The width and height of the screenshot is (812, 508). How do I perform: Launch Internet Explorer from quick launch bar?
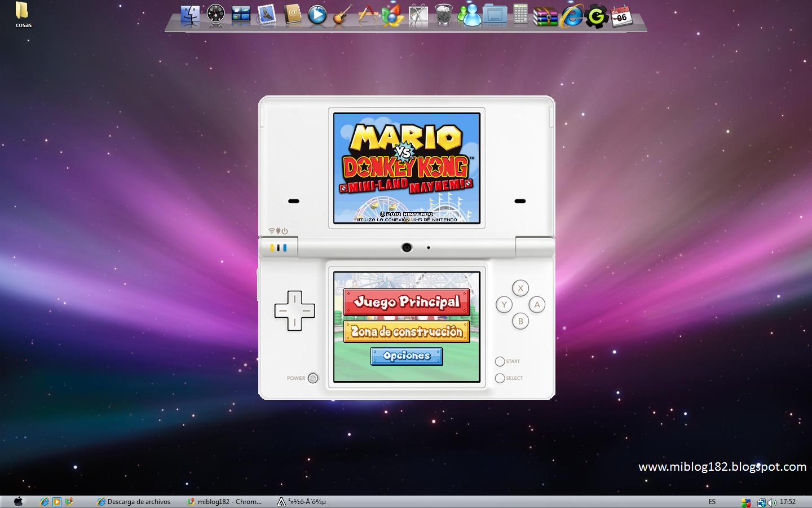pos(44,501)
